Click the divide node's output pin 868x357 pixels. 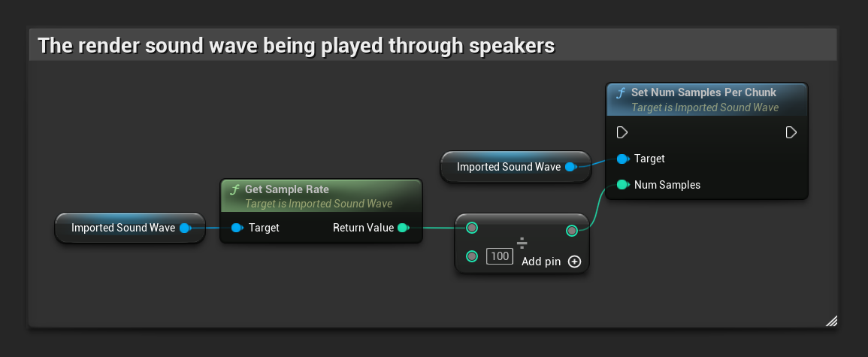571,230
